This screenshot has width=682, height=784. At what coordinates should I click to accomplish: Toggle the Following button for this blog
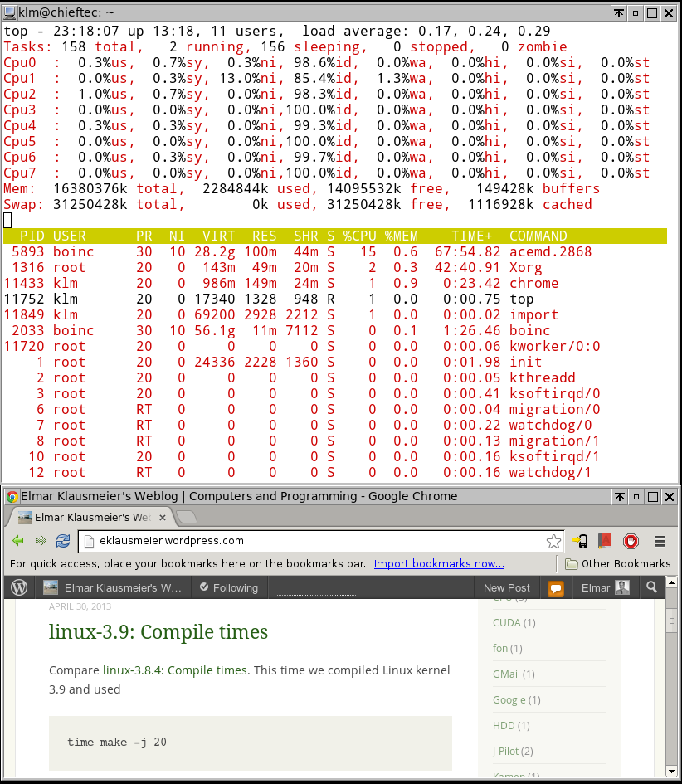click(x=228, y=587)
